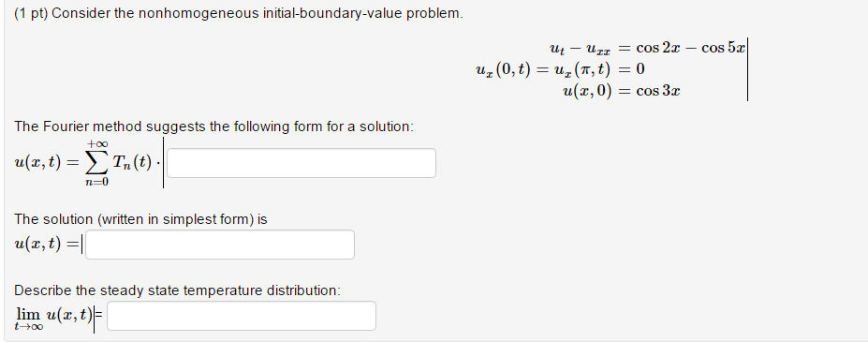Screen dimensions: 868x342
Task: Focus the u(x,t) solution input box
Action: coord(220,245)
